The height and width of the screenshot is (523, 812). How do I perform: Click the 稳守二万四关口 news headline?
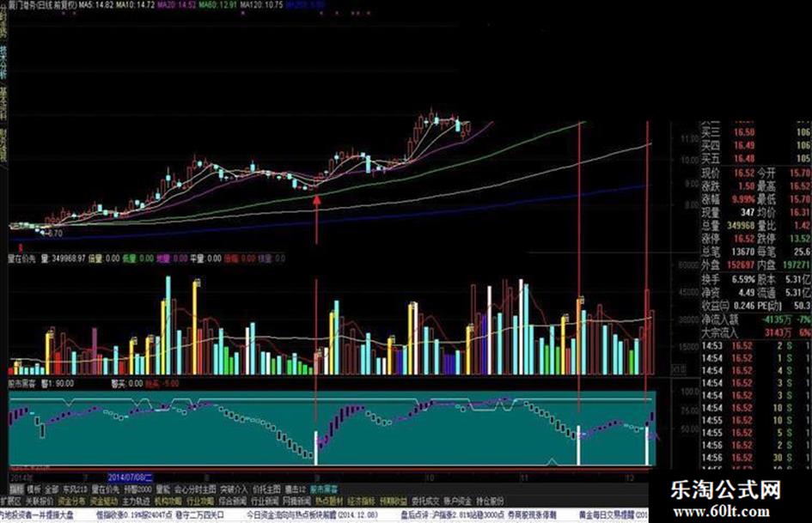(x=200, y=515)
